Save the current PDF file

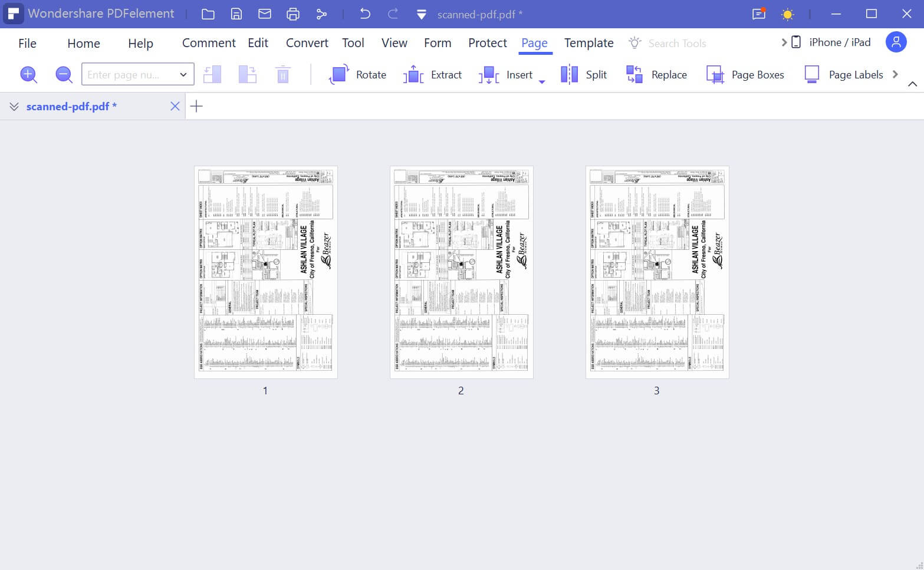click(x=236, y=14)
